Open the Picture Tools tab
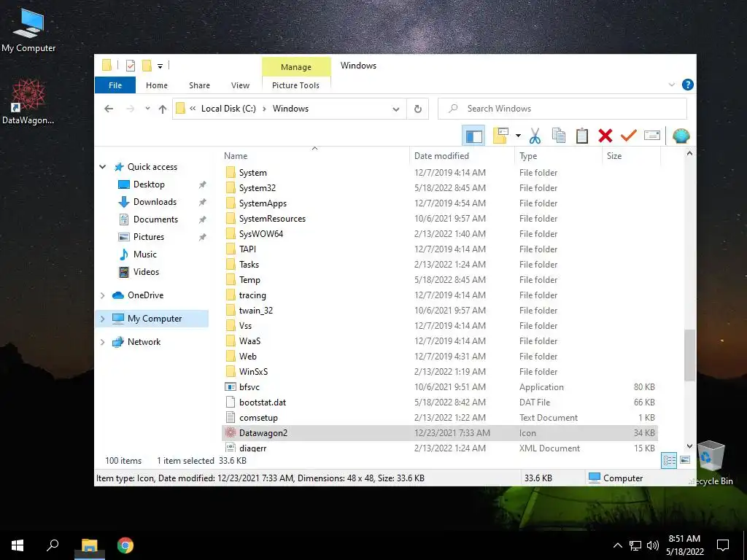Screen dimensions: 747x560 [x=296, y=85]
